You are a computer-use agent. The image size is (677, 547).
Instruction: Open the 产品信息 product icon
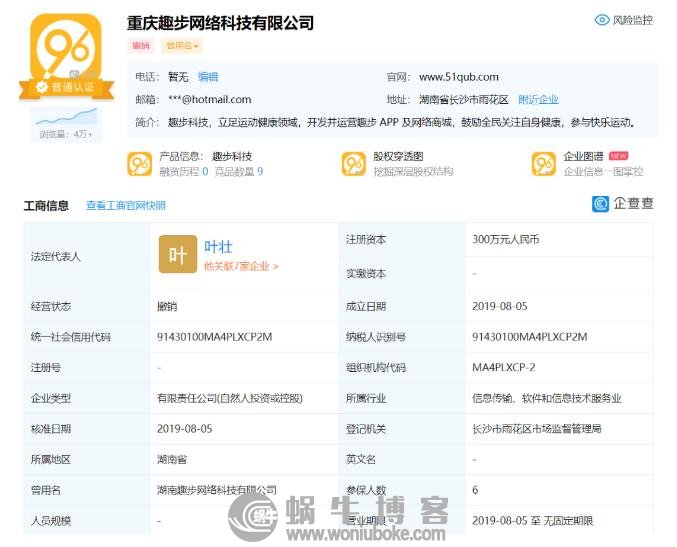coord(139,164)
